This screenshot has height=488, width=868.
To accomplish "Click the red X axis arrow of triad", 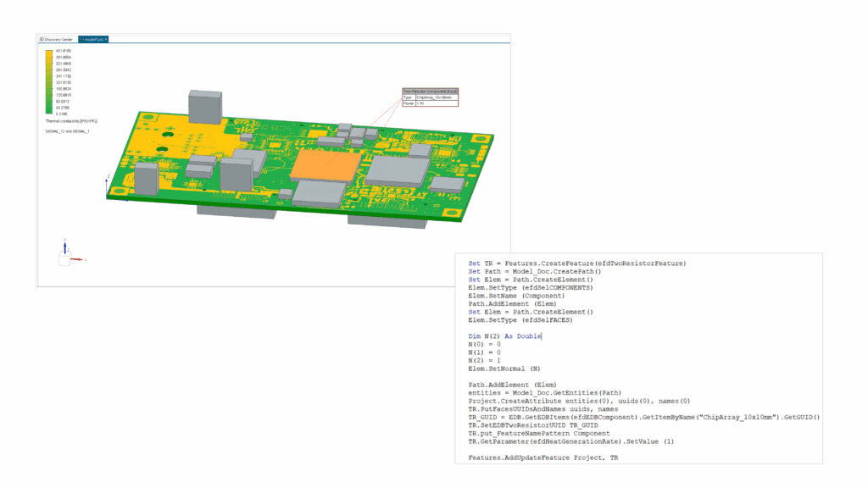I will point(80,258).
